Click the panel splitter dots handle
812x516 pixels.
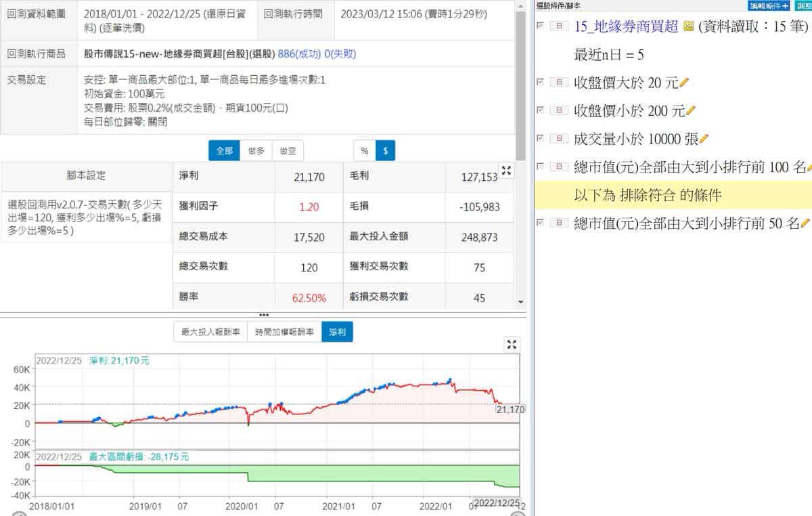click(x=264, y=315)
